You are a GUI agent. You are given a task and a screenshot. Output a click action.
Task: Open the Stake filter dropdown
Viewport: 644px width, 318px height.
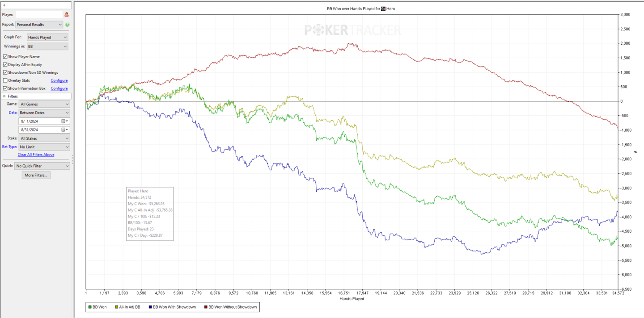coord(44,138)
